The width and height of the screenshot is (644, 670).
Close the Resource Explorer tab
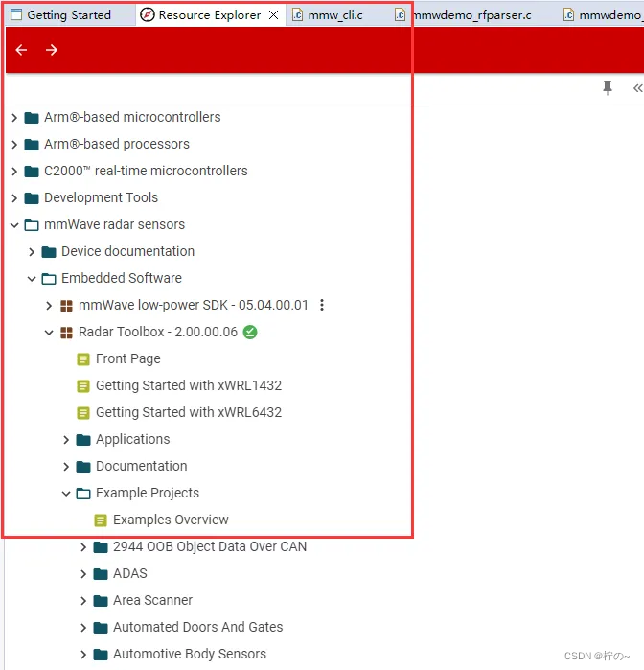pyautogui.click(x=273, y=15)
